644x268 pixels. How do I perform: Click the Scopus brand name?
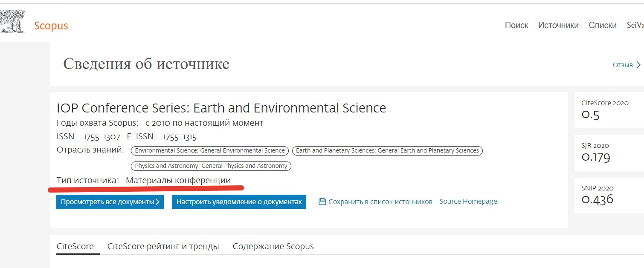pyautogui.click(x=51, y=26)
